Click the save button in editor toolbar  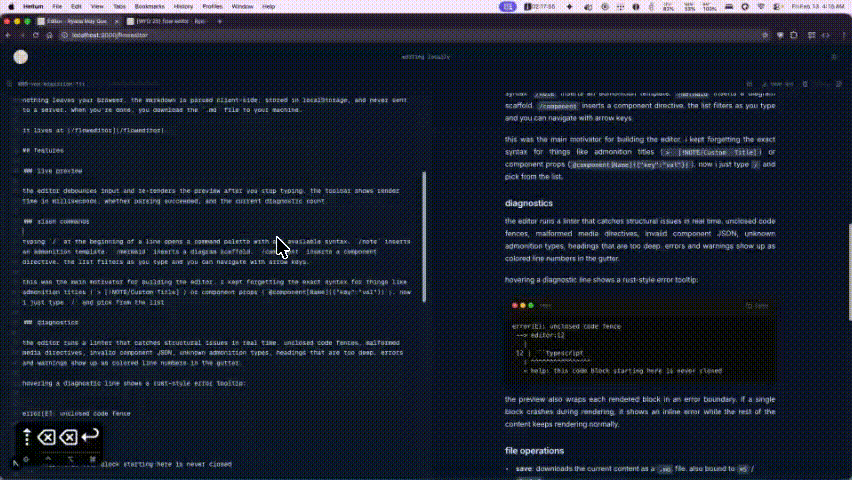coord(779,84)
